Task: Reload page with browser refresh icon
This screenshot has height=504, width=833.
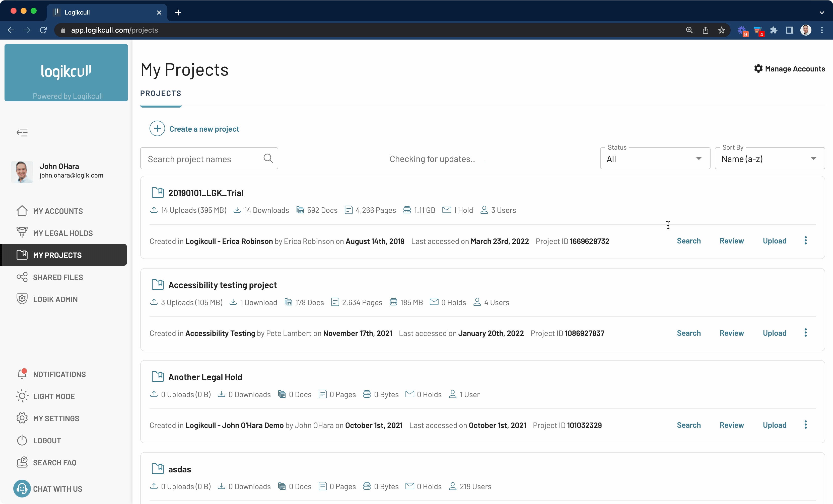Action: coord(43,30)
